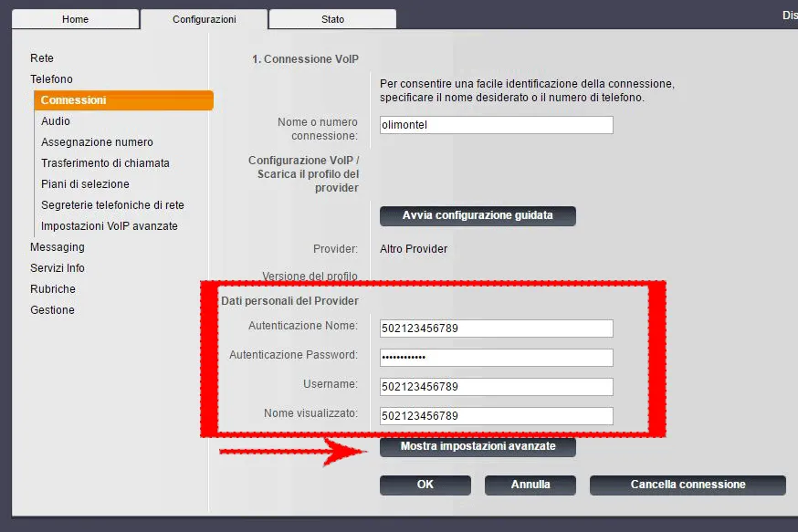The width and height of the screenshot is (798, 532).
Task: Click the Nome o numero connessione field
Action: (496, 126)
